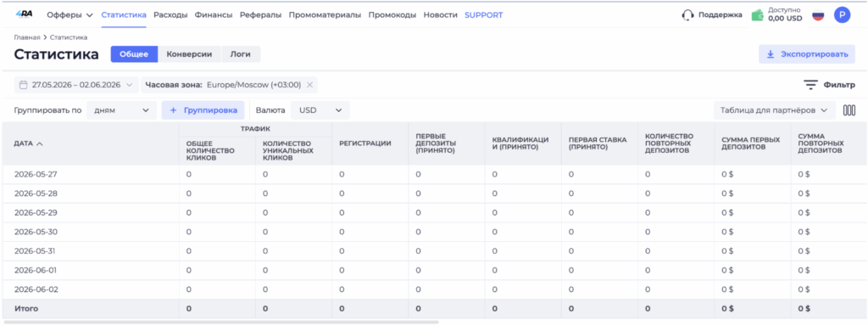Remove timezone Europe/Moscow with X
868x326 pixels.
pyautogui.click(x=310, y=85)
